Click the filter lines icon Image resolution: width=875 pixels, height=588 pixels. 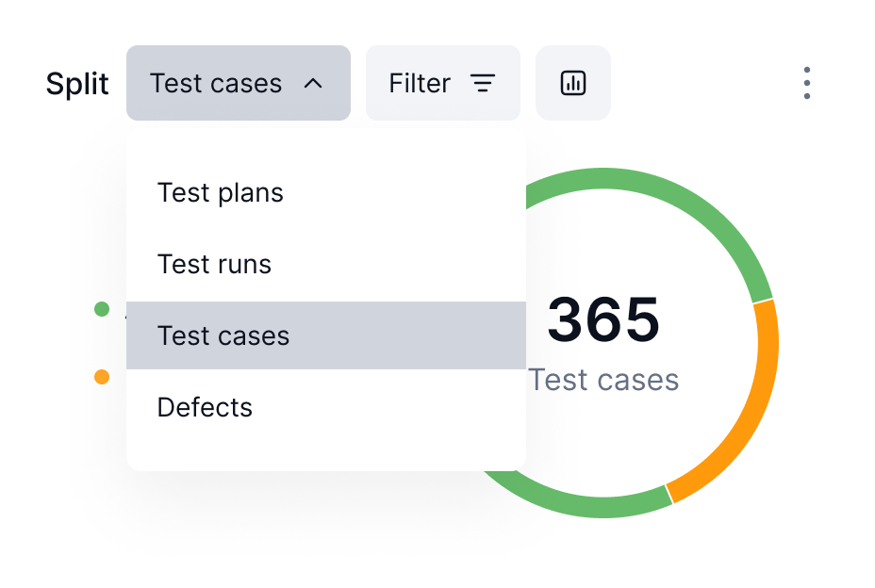tap(483, 83)
